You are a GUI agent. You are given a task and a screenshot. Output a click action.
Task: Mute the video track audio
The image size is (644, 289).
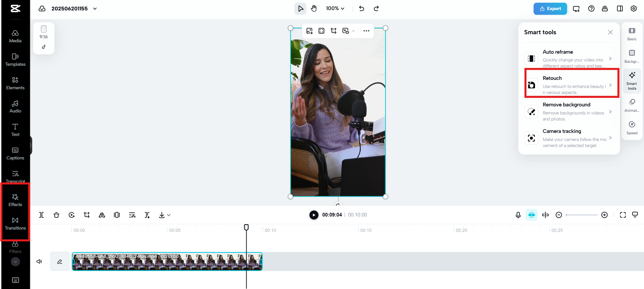tap(39, 261)
